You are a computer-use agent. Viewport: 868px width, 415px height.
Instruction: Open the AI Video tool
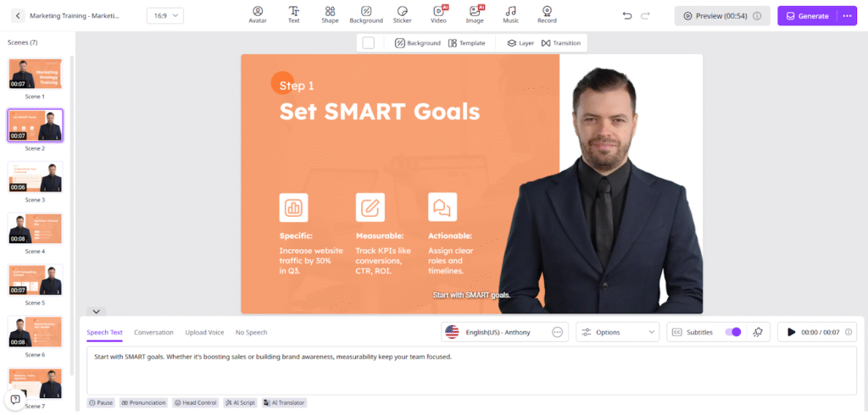point(438,15)
